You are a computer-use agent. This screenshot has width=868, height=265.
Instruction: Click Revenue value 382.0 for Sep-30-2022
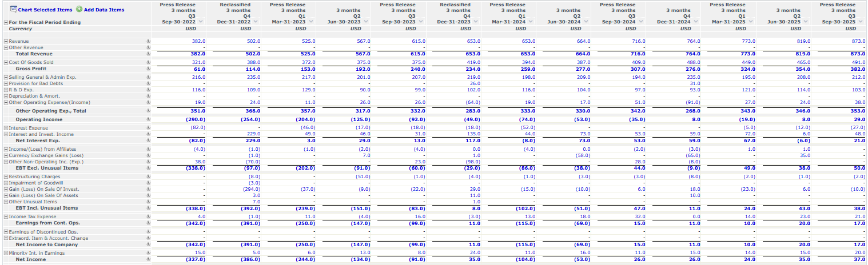[198, 42]
